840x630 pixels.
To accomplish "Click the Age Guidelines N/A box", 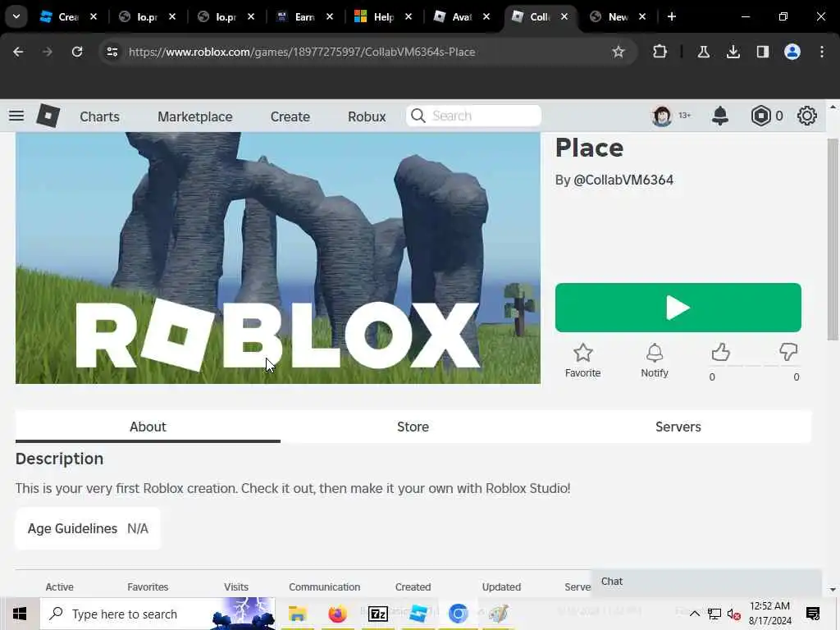I will tap(88, 528).
